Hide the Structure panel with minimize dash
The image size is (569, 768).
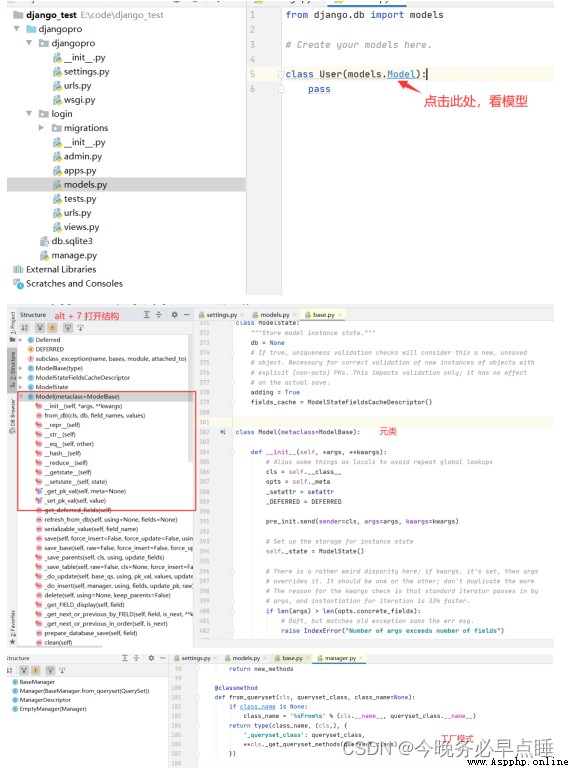pyautogui.click(x=187, y=314)
